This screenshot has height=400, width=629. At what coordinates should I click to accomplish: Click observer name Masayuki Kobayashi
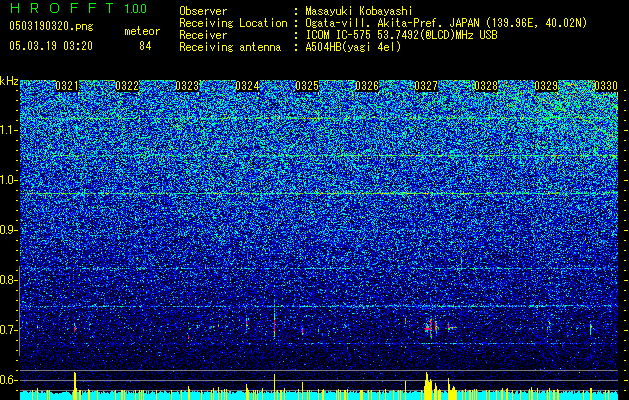(x=359, y=12)
